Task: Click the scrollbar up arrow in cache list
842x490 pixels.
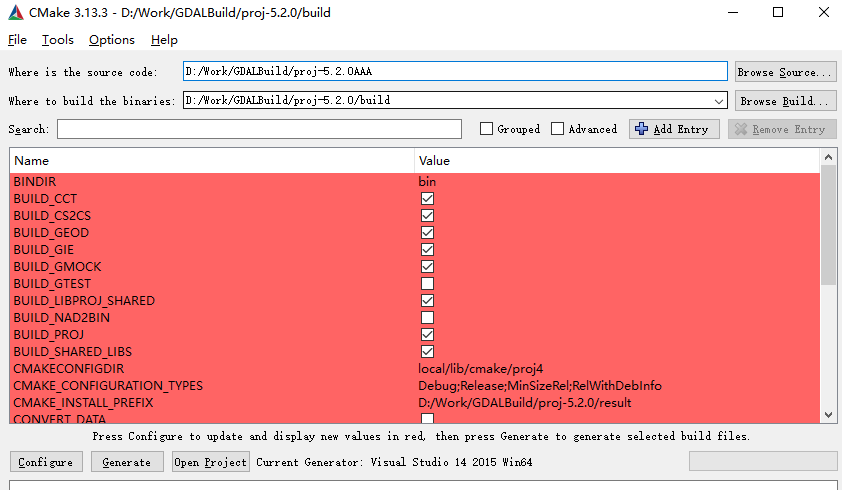Action: pos(828,157)
